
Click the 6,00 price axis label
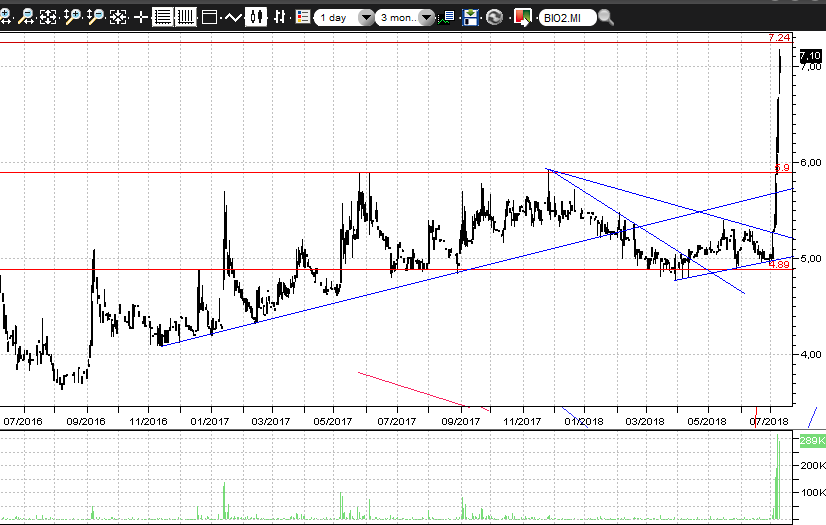click(x=811, y=163)
